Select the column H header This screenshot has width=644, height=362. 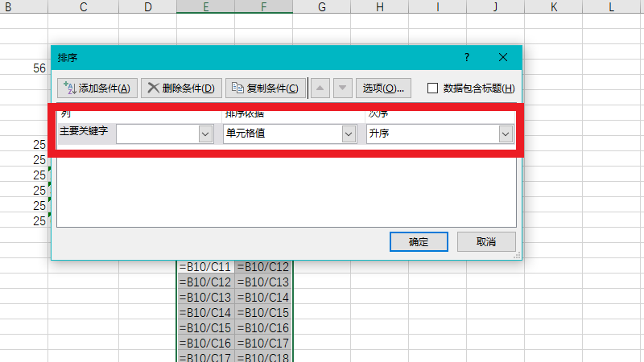click(380, 7)
